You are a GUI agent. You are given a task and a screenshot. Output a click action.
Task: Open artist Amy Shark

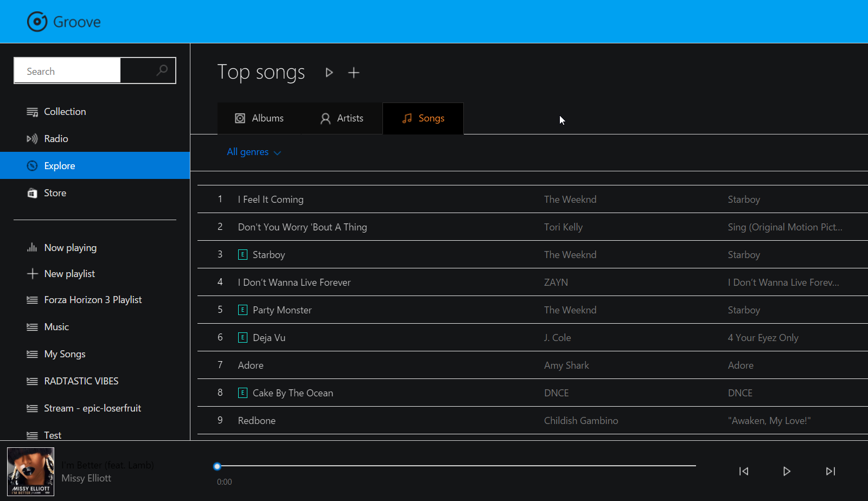(x=566, y=365)
